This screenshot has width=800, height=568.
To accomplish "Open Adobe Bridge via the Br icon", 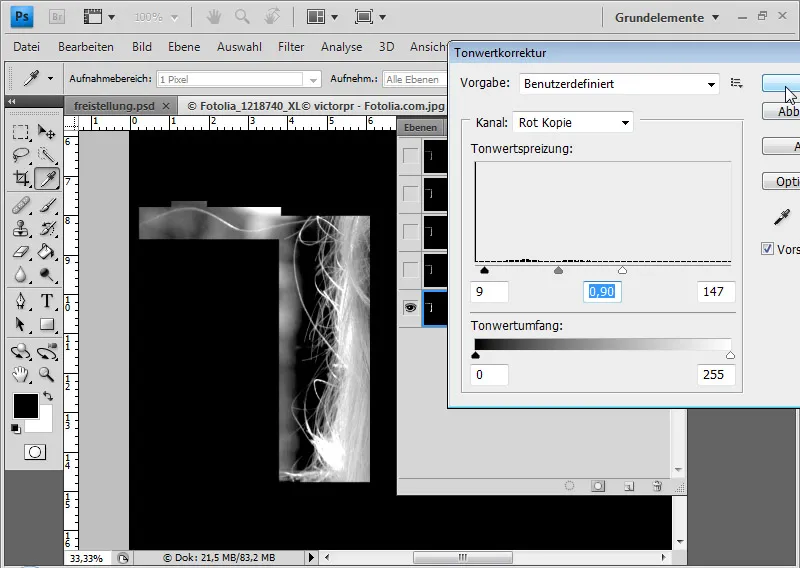I will 57,17.
